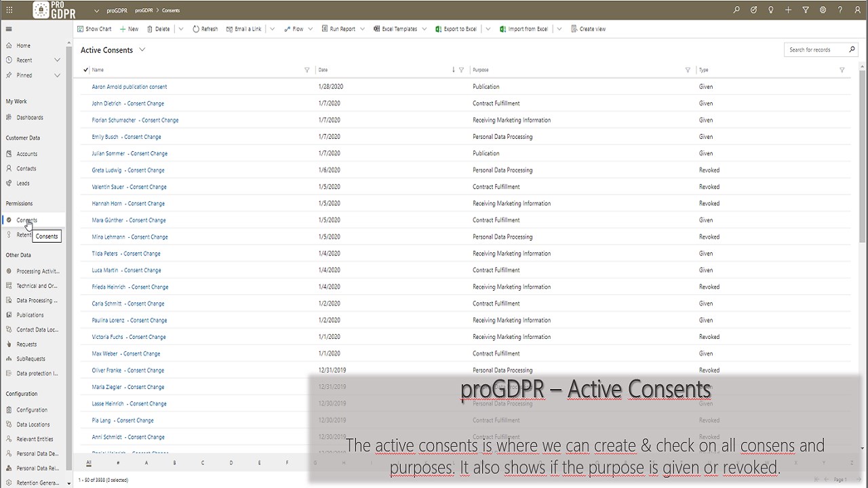This screenshot has width=868, height=488.
Task: Open the Date column filter
Action: tap(462, 70)
